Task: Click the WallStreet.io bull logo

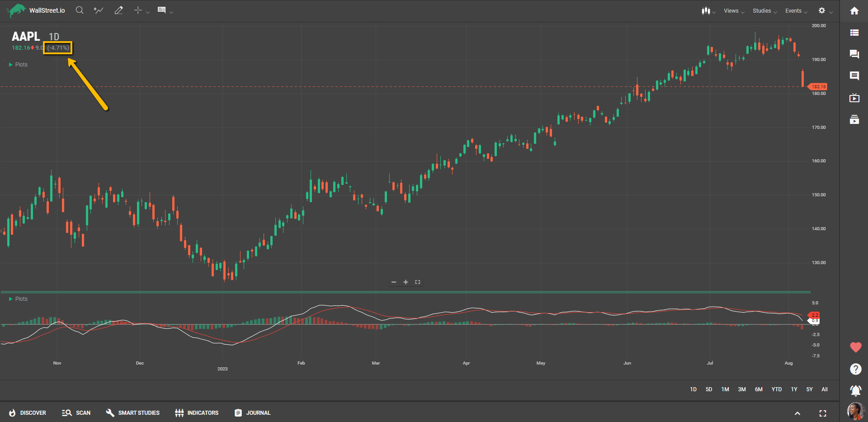Action: tap(16, 10)
